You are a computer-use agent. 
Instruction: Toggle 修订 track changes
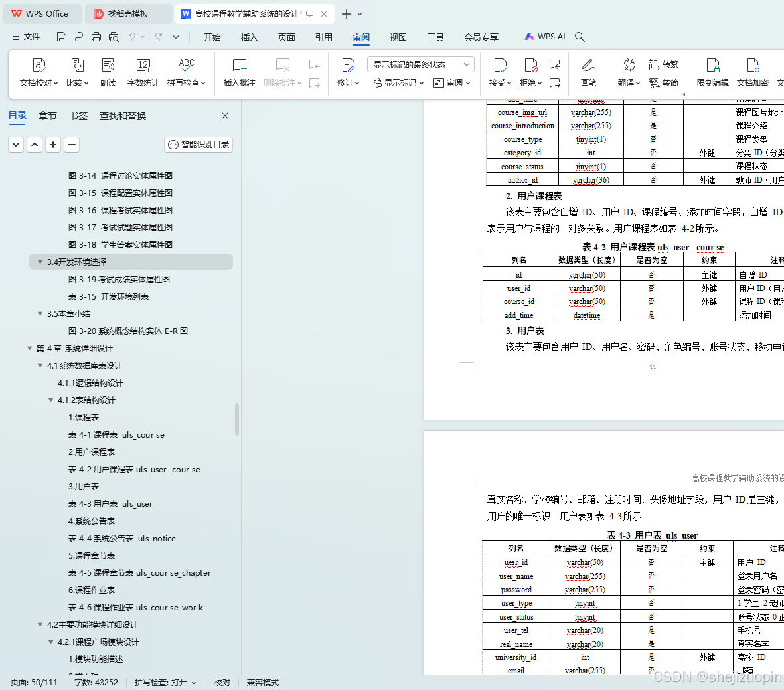(x=348, y=72)
